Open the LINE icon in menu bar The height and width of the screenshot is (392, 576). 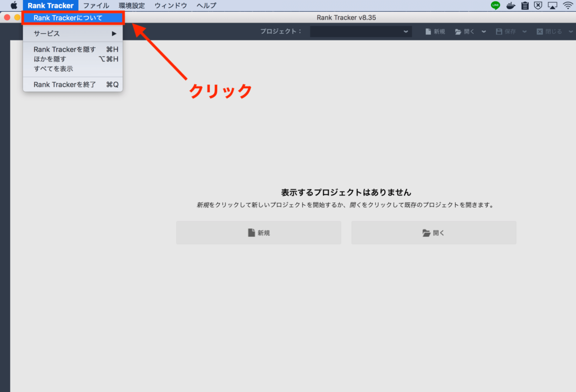pyautogui.click(x=496, y=5)
